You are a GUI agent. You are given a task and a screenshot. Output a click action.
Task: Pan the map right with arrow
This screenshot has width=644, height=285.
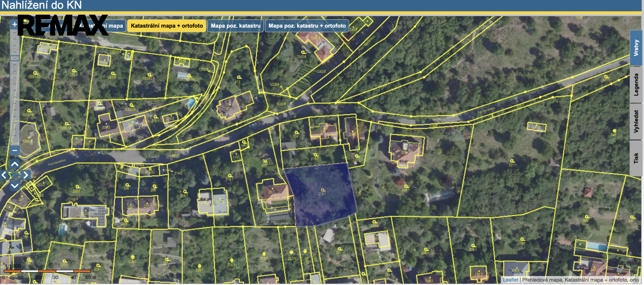[25, 175]
